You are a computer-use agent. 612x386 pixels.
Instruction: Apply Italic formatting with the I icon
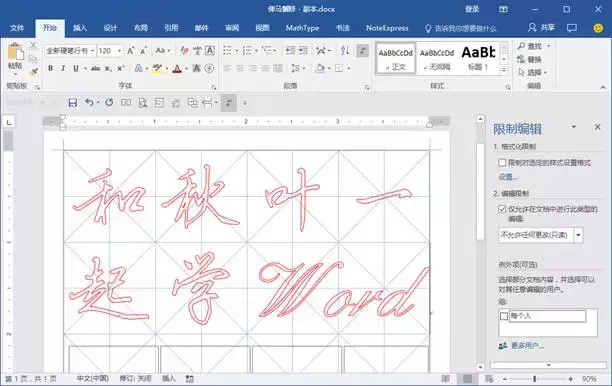[63, 68]
